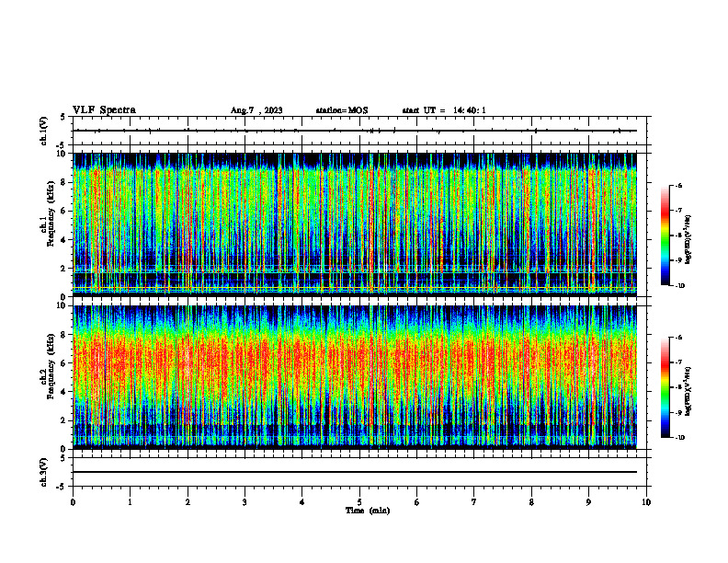728x563 pixels.
Task: Click time axis tick label "9"
Action: coord(588,502)
